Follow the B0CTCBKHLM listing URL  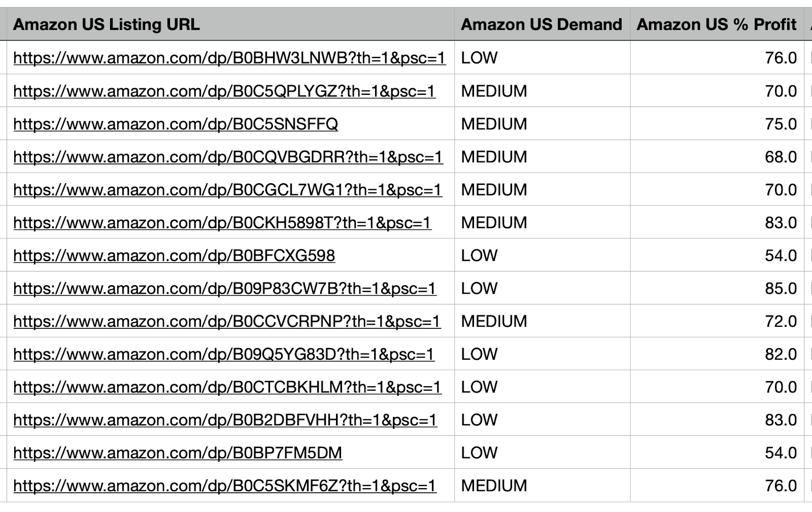(227, 387)
